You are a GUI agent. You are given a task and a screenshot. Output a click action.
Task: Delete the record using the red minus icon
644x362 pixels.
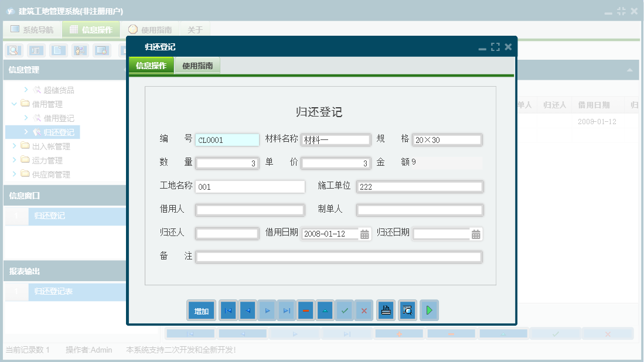click(x=305, y=310)
